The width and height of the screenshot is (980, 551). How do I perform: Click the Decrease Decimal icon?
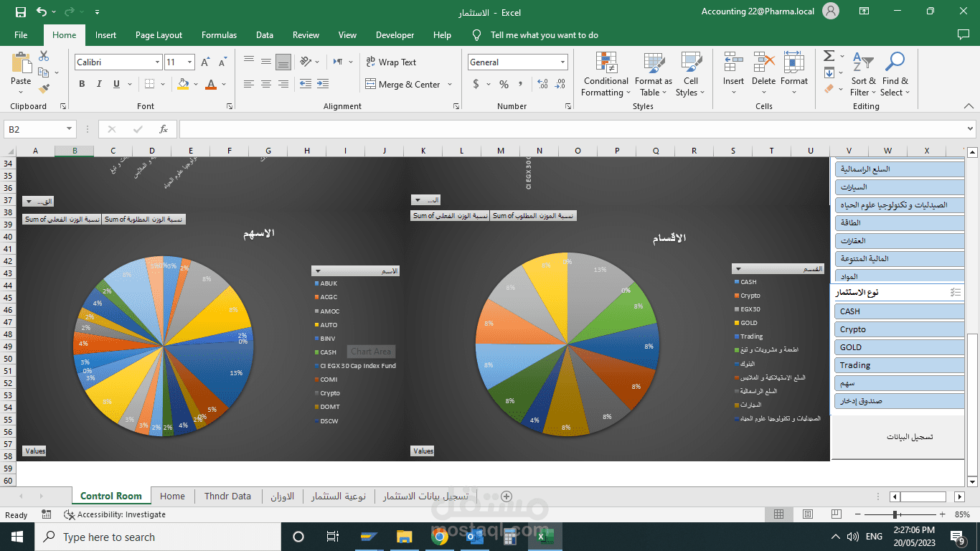(559, 84)
